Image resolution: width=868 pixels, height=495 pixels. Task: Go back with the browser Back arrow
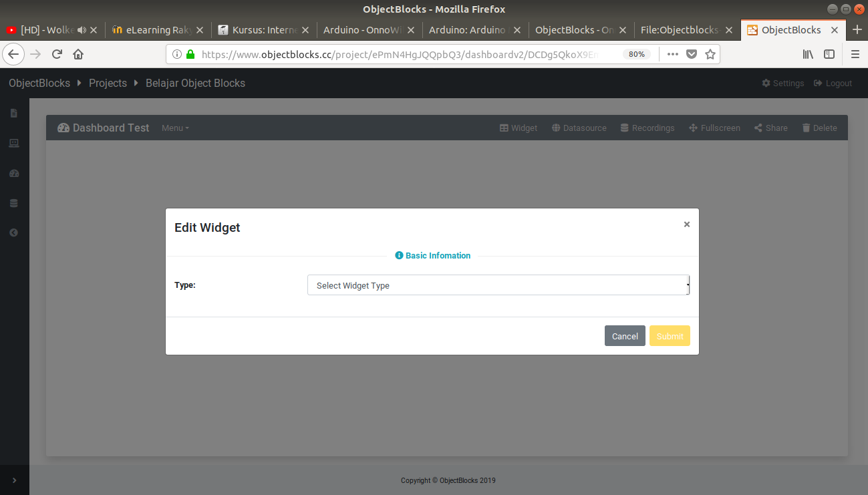(14, 54)
